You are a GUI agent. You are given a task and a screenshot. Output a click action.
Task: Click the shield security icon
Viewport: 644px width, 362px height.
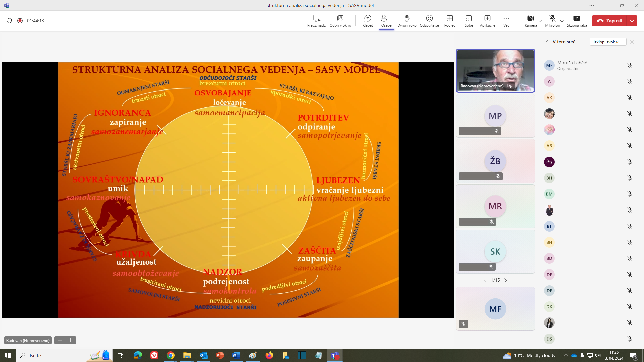[9, 21]
